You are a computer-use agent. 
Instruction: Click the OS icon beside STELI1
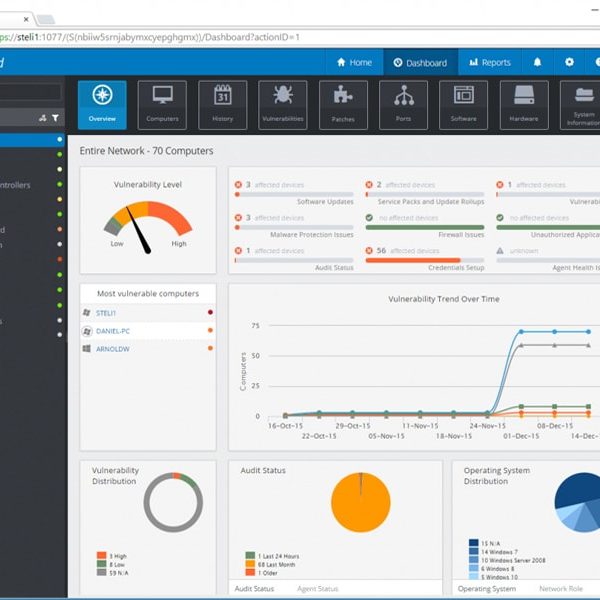(x=87, y=313)
